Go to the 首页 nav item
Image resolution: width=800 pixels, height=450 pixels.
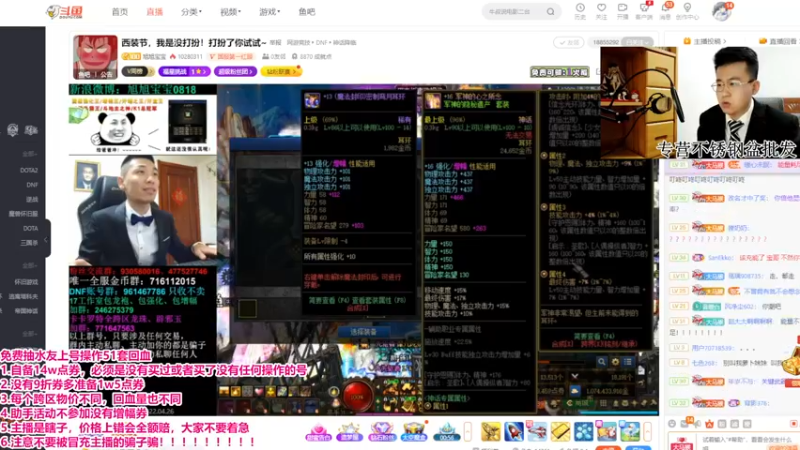coord(120,12)
